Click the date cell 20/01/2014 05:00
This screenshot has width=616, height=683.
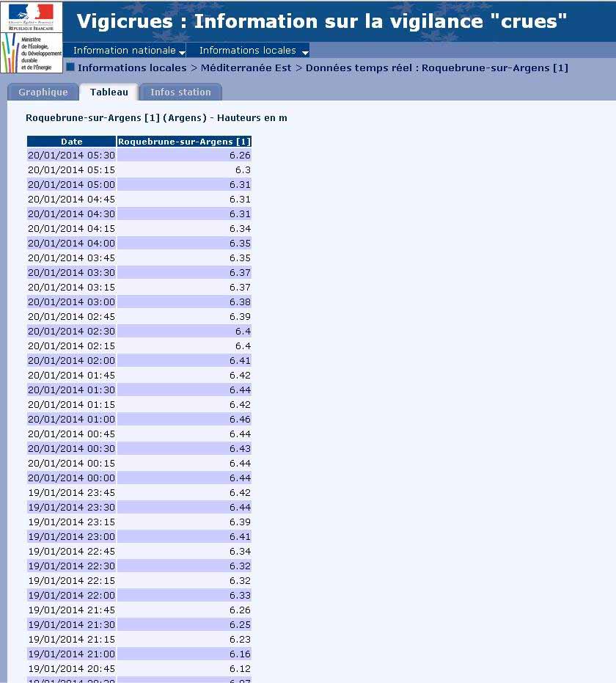(71, 184)
